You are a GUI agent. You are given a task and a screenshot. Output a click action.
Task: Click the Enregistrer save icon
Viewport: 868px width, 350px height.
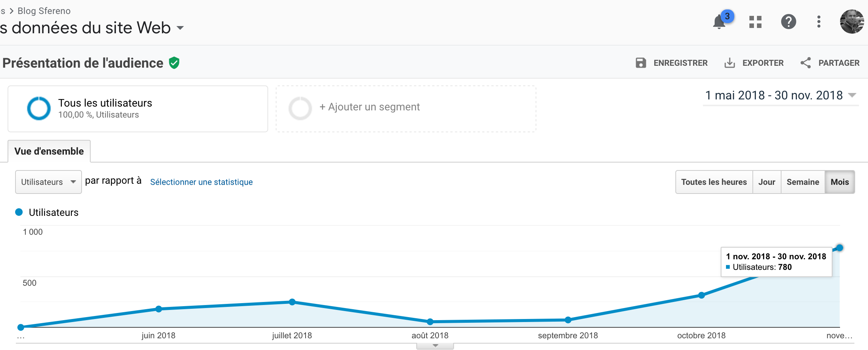(641, 63)
